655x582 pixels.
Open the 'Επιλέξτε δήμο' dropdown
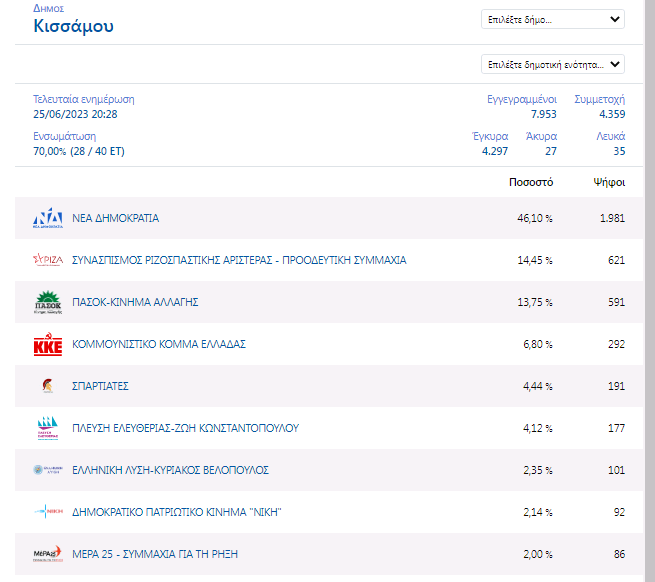[553, 19]
